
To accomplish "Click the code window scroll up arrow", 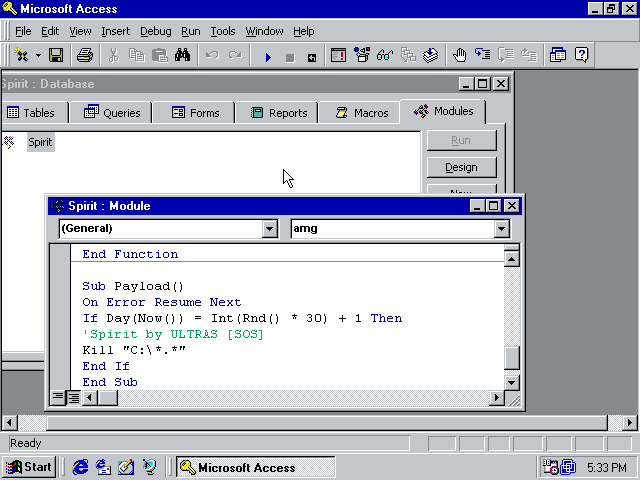I will pyautogui.click(x=511, y=259).
